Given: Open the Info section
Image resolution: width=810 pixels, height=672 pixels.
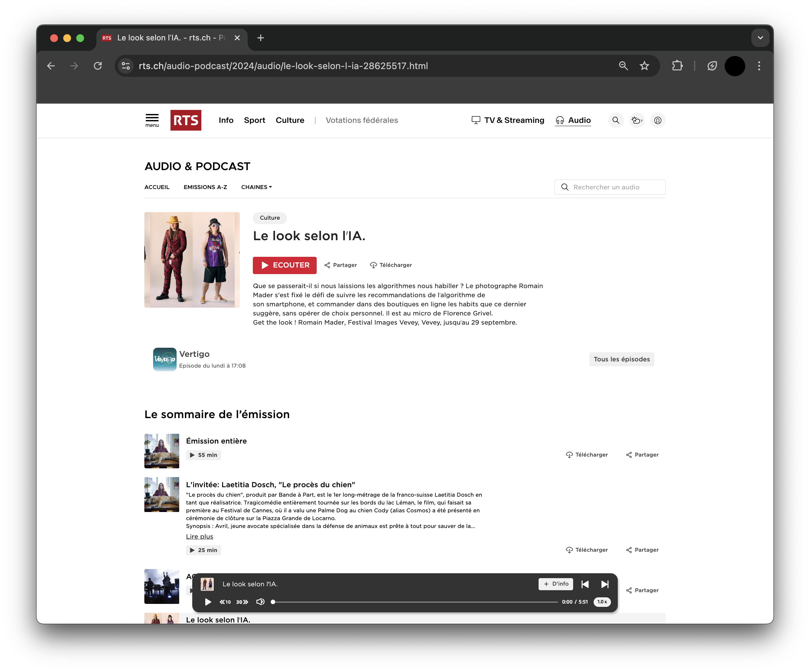Looking at the screenshot, I should (x=226, y=120).
